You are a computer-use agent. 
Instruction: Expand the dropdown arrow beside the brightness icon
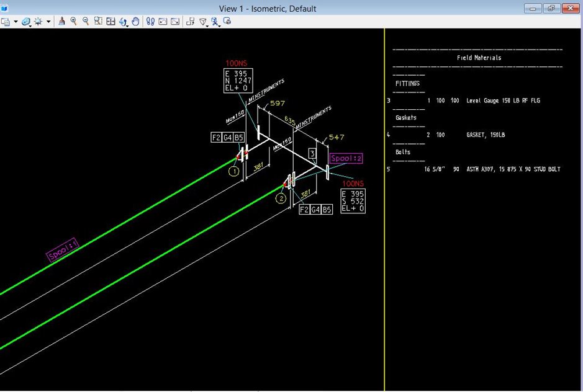(48, 22)
